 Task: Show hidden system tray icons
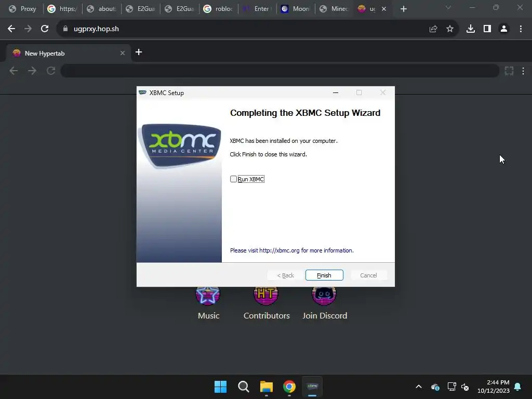click(419, 387)
